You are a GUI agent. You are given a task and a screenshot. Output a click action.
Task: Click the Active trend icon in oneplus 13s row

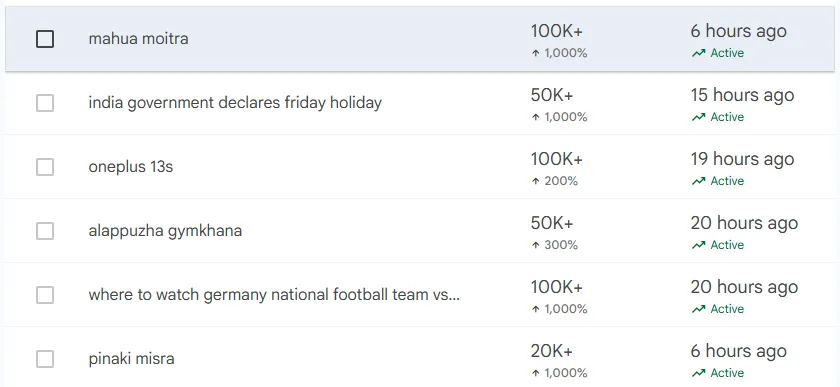[698, 181]
